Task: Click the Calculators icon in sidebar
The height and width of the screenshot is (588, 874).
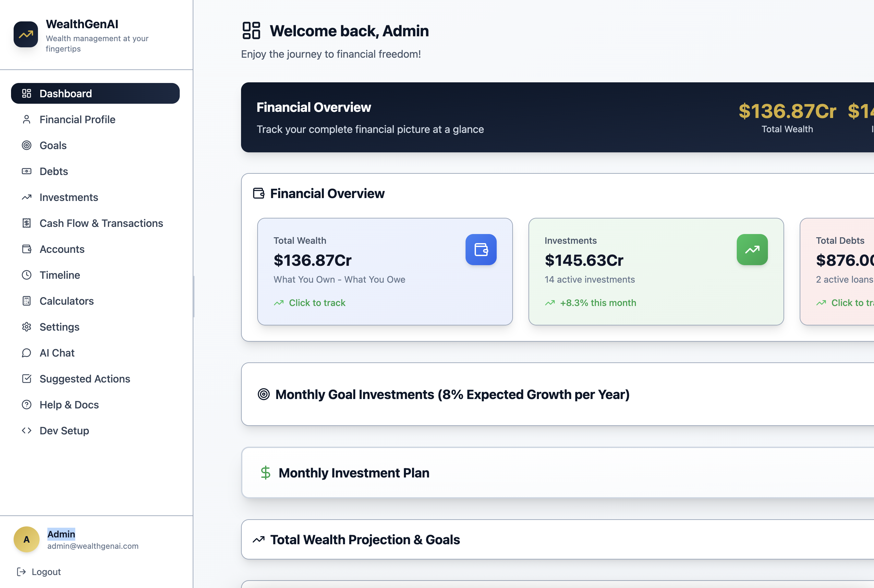Action: (27, 301)
